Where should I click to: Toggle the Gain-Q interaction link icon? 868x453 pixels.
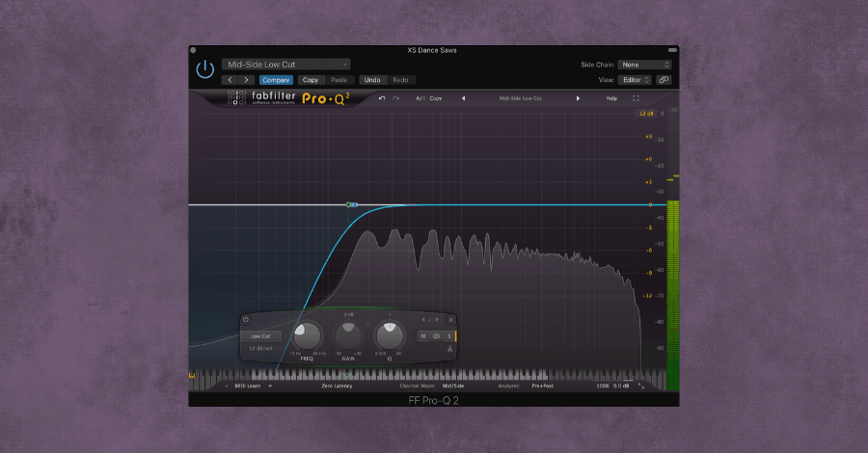(368, 325)
